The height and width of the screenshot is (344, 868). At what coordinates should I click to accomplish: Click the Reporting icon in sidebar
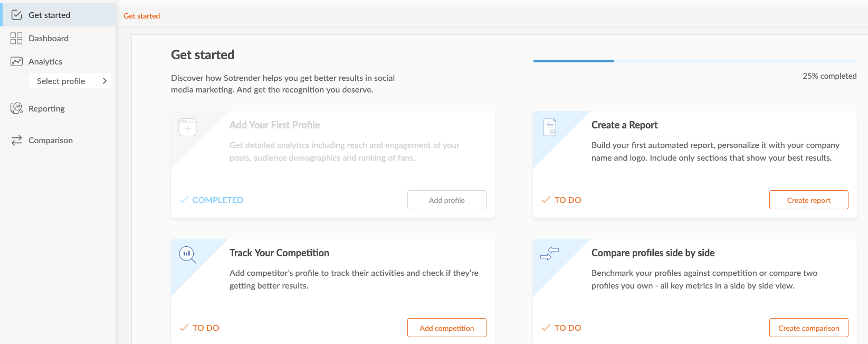16,108
